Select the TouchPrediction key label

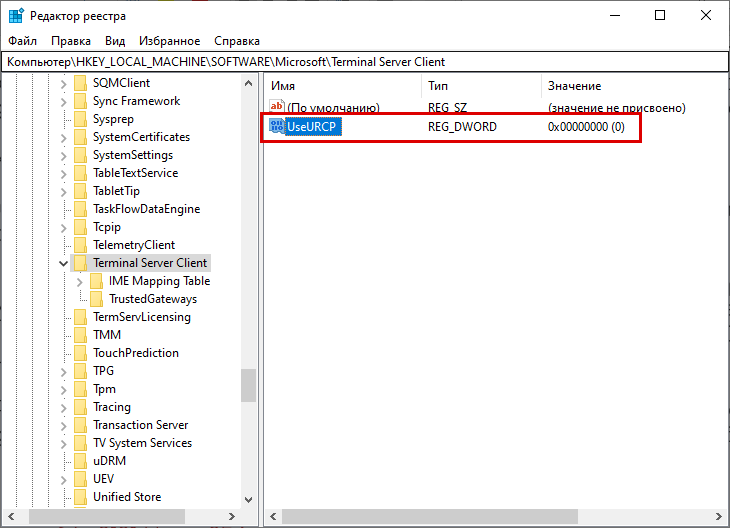136,353
